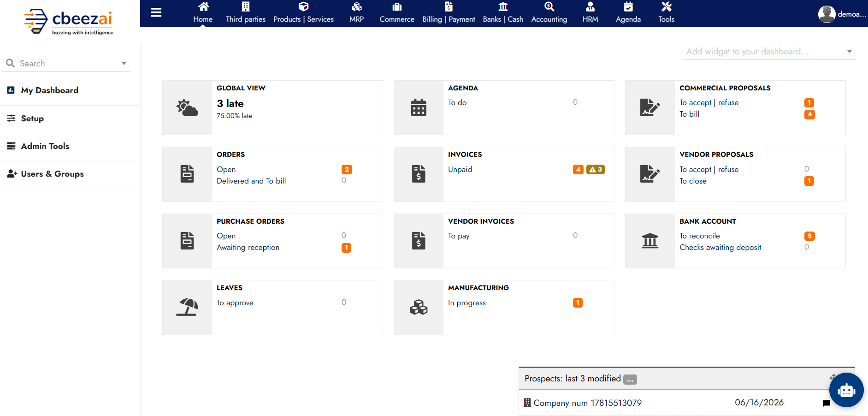Click the Banks | Cash bank icon
The width and height of the screenshot is (868, 416).
503,6
